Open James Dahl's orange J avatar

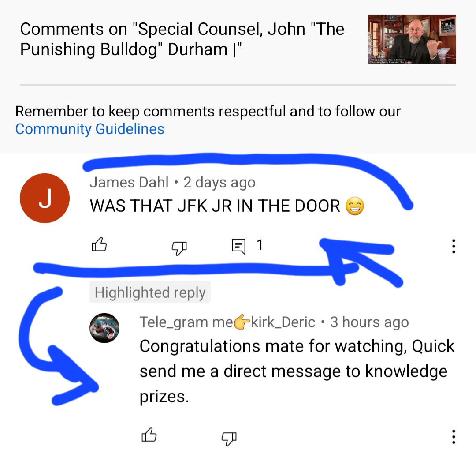[x=45, y=198]
